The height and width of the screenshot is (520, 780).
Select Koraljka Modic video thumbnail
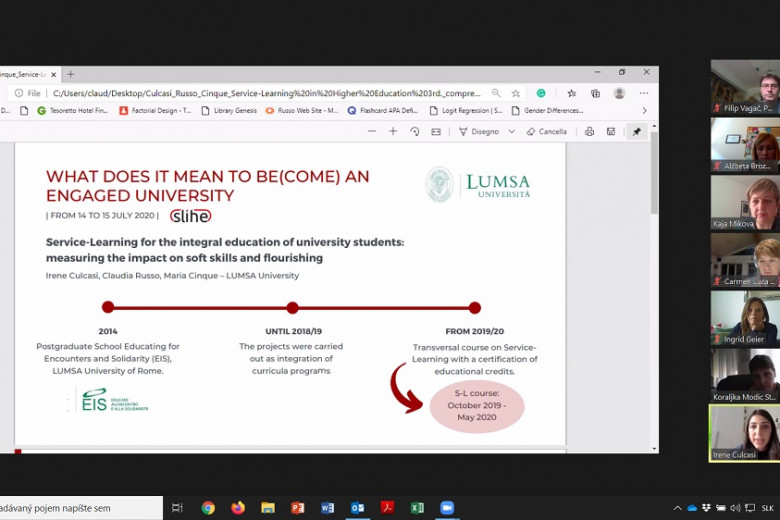(745, 376)
